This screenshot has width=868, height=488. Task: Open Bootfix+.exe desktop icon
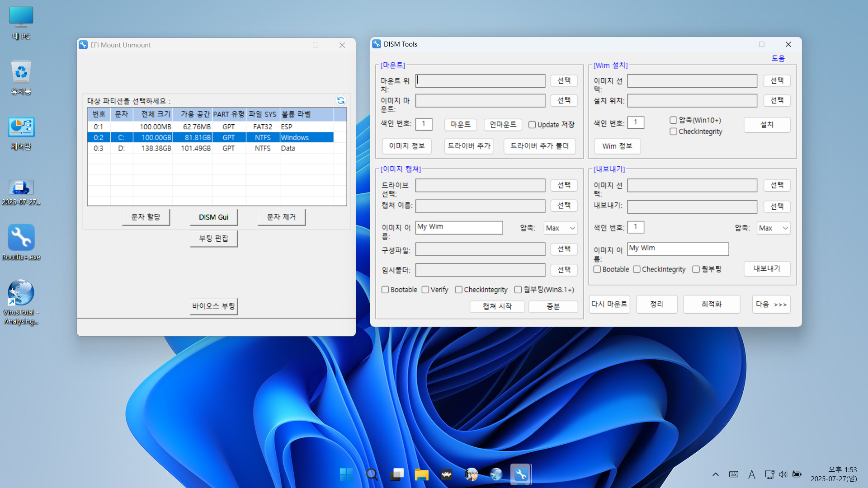[21, 238]
